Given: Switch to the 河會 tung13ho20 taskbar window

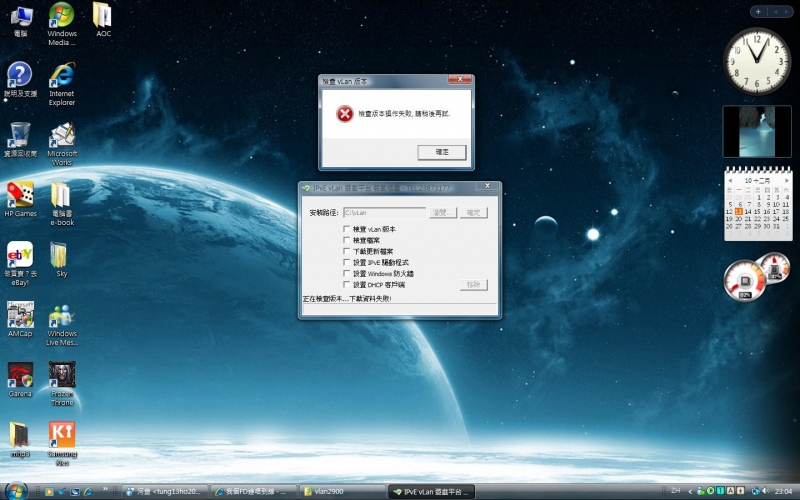Looking at the screenshot, I should tap(165, 492).
